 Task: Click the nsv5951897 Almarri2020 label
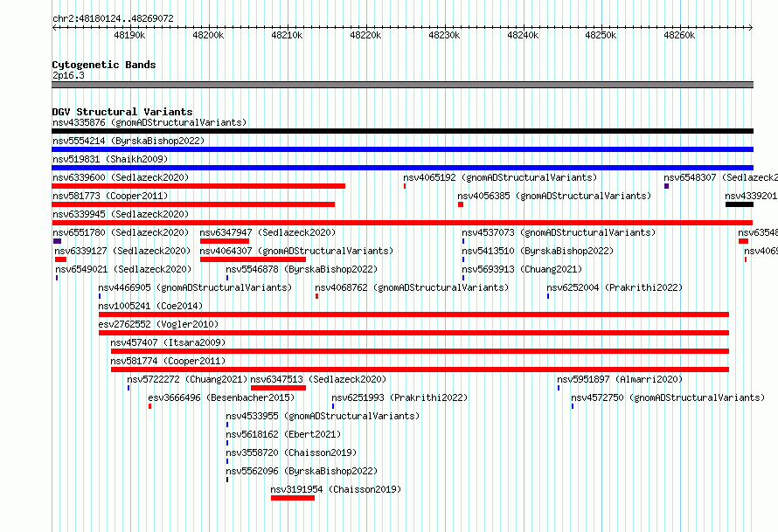(x=620, y=379)
